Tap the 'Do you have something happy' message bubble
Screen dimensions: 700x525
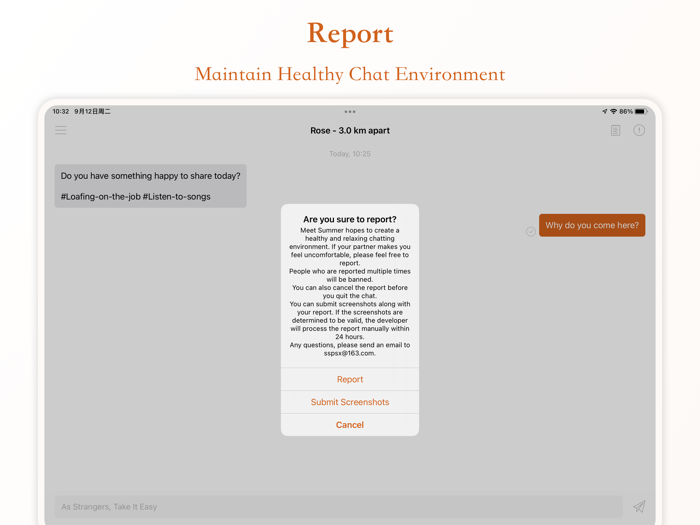pyautogui.click(x=150, y=186)
